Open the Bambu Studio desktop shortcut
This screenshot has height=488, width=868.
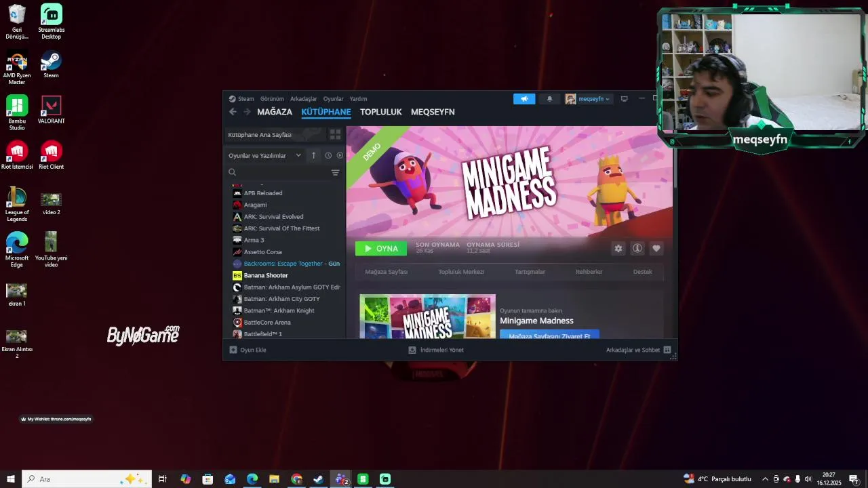[17, 113]
